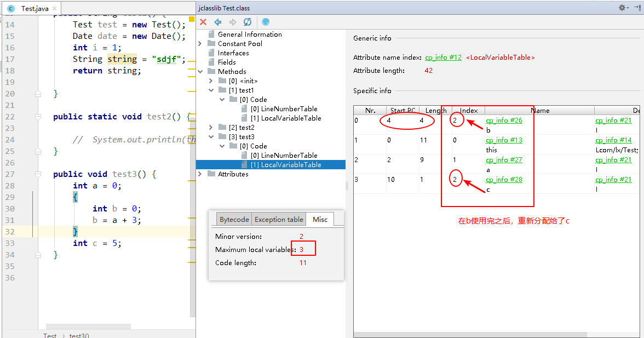Click the table horizontal scrollbar
This screenshot has height=338, width=644.
coord(470,335)
